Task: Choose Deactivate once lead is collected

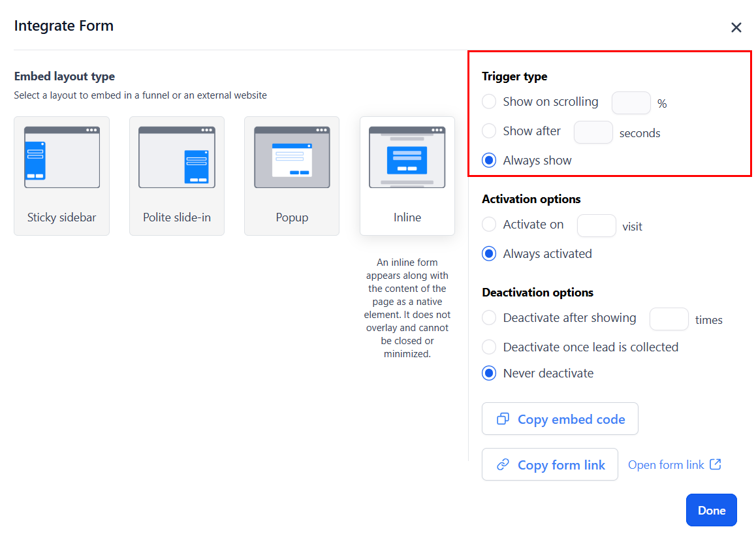Action: pos(489,347)
